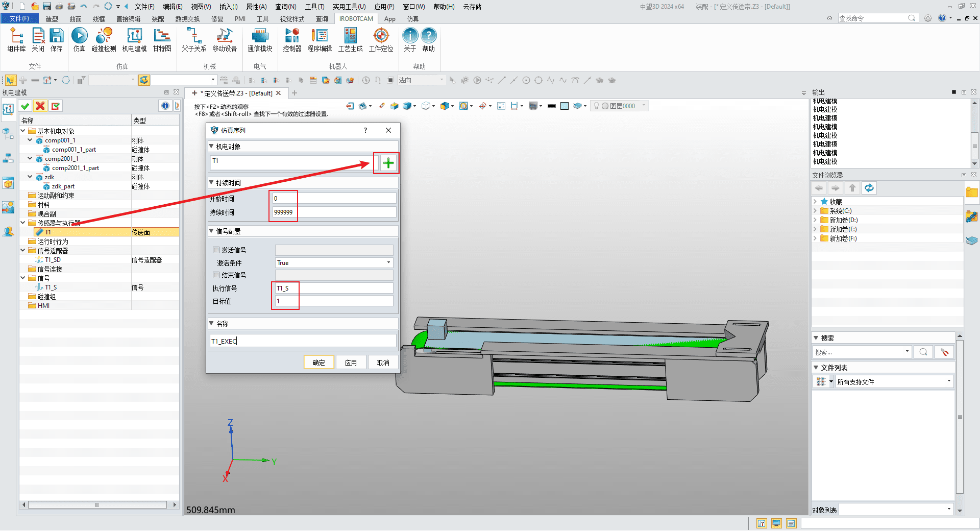The height and width of the screenshot is (531, 980).
Task: Open the 云存储 menu
Action: 472,7
